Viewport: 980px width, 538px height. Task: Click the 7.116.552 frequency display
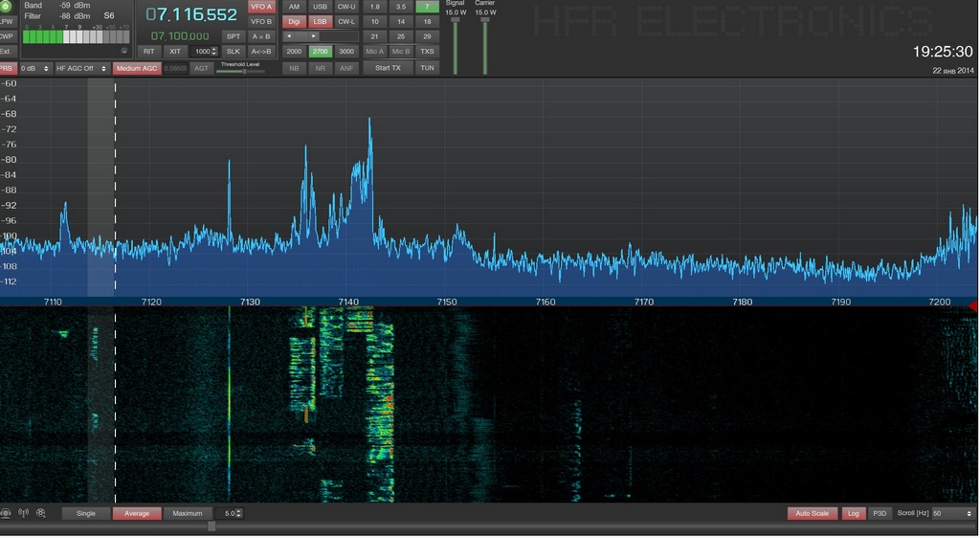pos(191,14)
